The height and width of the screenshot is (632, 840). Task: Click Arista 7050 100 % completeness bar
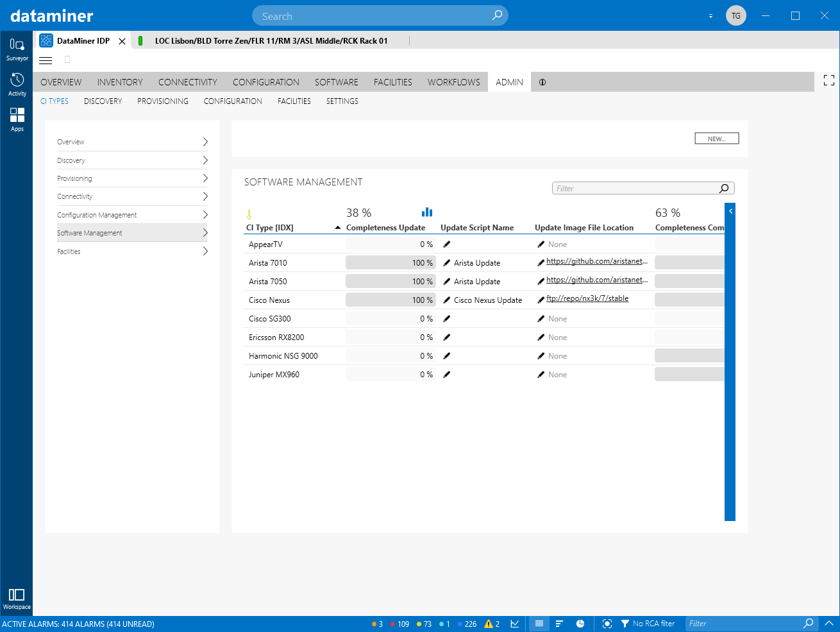(x=391, y=281)
